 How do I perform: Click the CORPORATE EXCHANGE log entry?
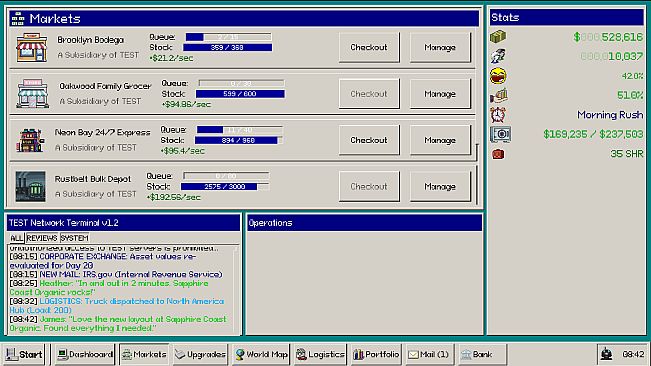103,261
